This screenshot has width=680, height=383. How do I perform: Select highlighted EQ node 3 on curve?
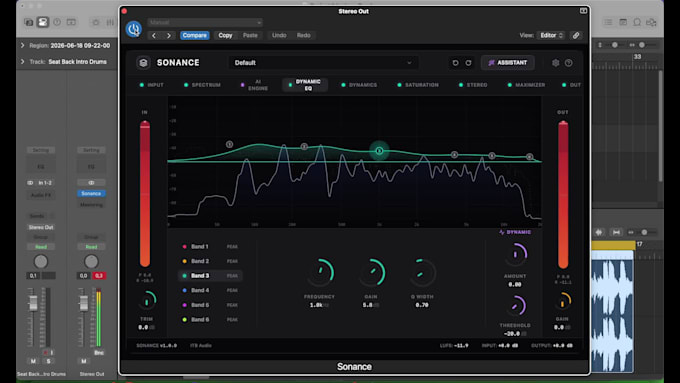coord(379,151)
